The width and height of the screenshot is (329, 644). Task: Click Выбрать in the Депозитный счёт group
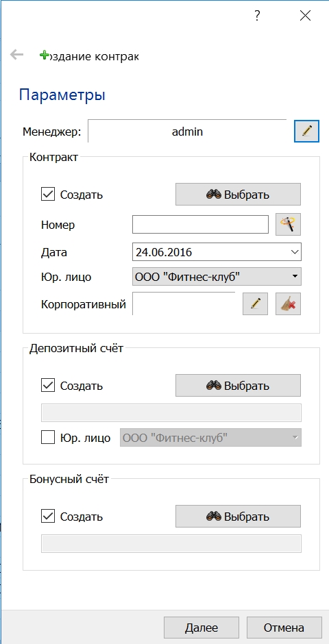click(239, 385)
